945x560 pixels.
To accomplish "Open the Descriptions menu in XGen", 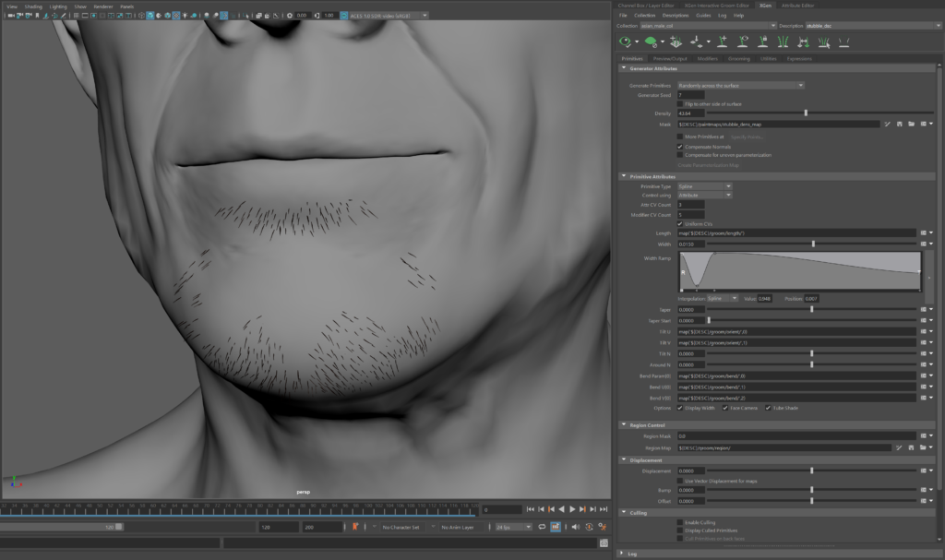I will tap(675, 16).
